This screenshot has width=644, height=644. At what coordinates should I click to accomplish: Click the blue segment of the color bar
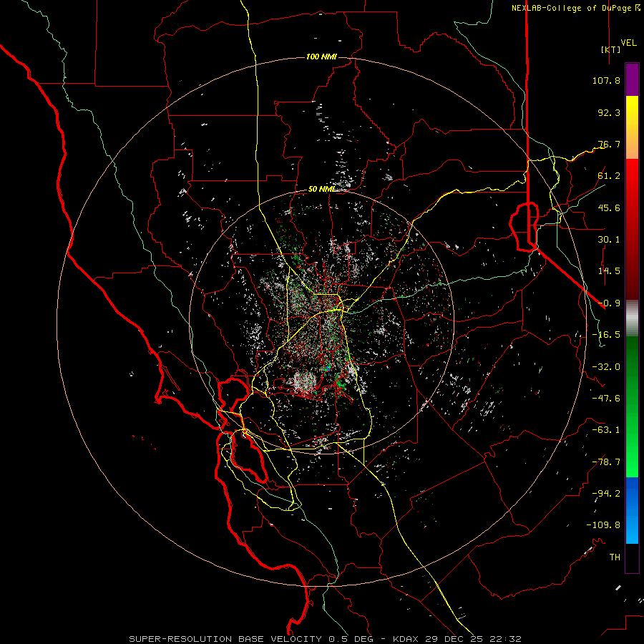(632, 510)
